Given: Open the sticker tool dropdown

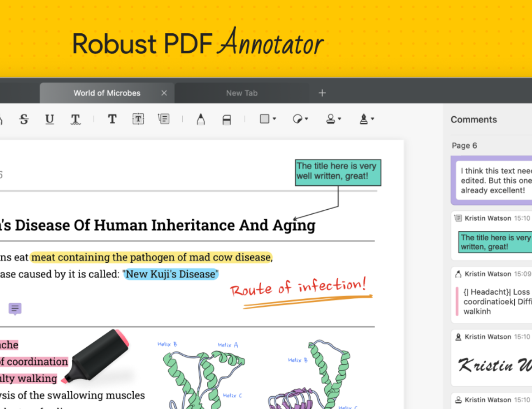Looking at the screenshot, I should 300,119.
